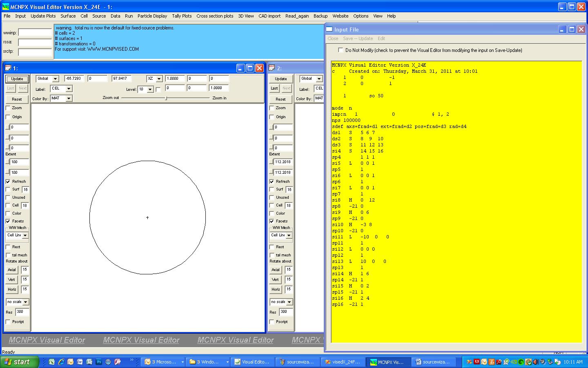The width and height of the screenshot is (588, 368).
Task: Enable the Do Not Modify checkbox
Action: point(341,50)
